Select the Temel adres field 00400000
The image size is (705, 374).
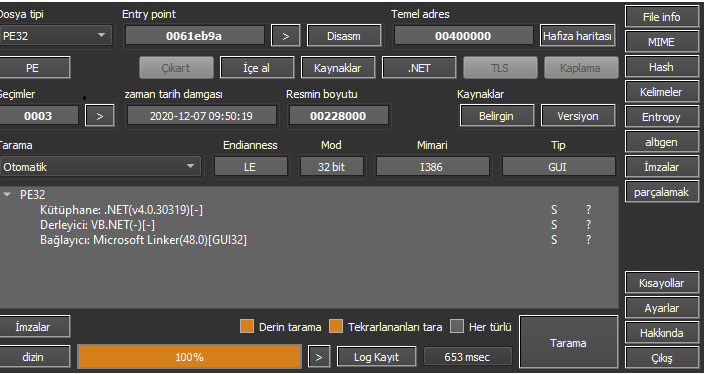(x=463, y=36)
